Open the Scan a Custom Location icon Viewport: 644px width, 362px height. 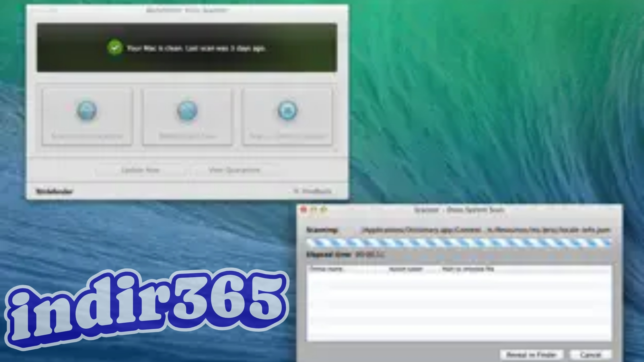tap(287, 111)
